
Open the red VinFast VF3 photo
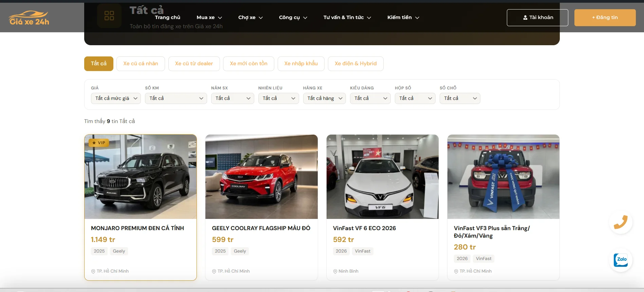pyautogui.click(x=503, y=177)
